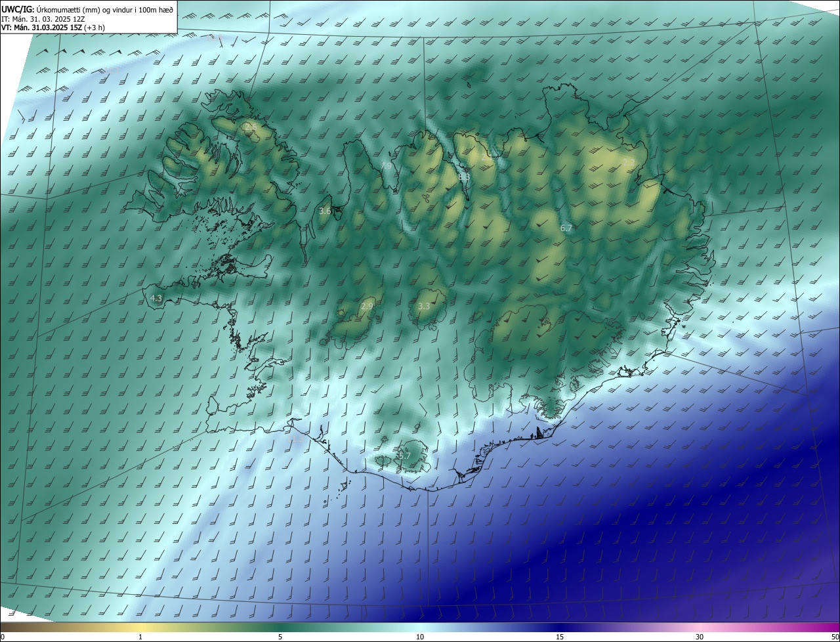Click the color scale tick labeled 10
This screenshot has height=642, width=840.
click(x=420, y=637)
